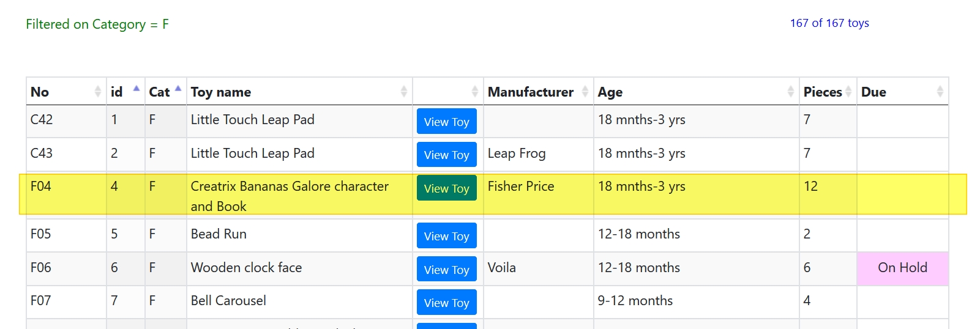Image resolution: width=980 pixels, height=329 pixels.
Task: View Toy for C42 Little Touch Leap Pad
Action: [x=446, y=122]
